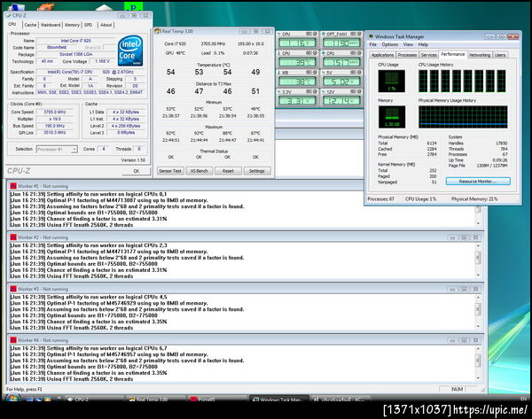This screenshot has width=532, height=419.
Task: Click the Name field Intel Core i7 920
Action: [x=75, y=41]
